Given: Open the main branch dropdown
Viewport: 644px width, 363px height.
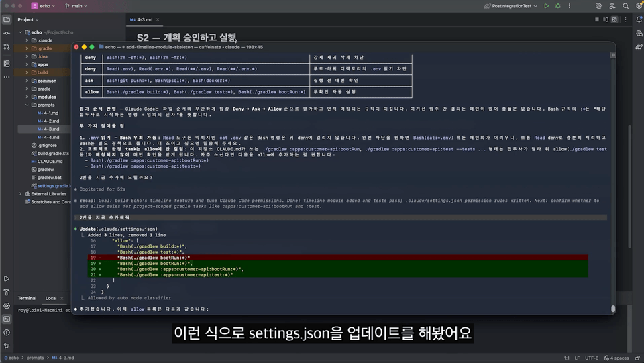Looking at the screenshot, I should click(x=76, y=6).
